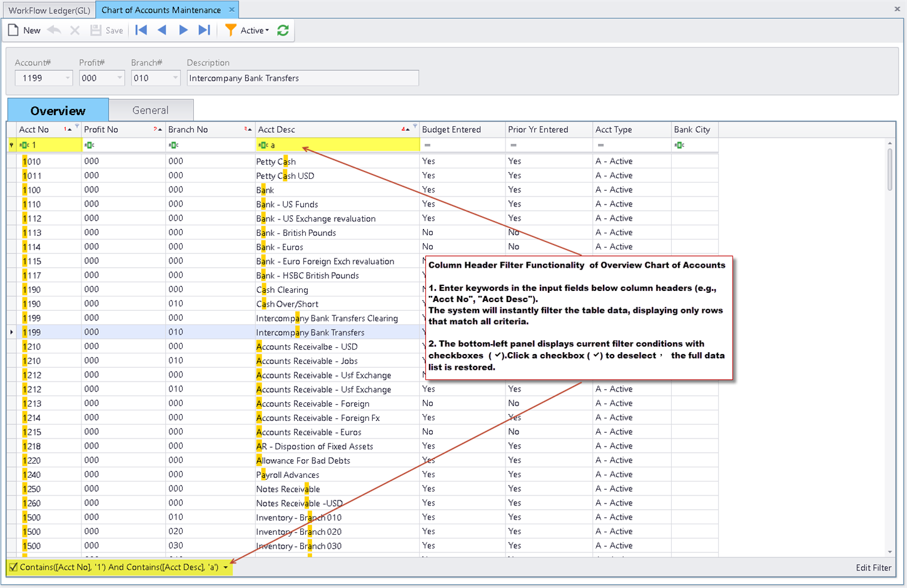Screen dimensions: 907x588
Task: Click the Acct No column filter funnel
Action: 77,126
